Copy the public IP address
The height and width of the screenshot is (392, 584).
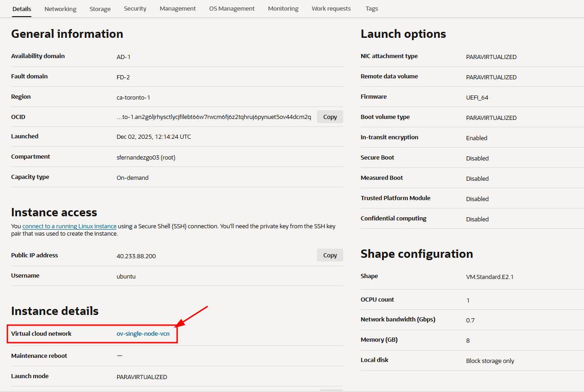tap(330, 255)
